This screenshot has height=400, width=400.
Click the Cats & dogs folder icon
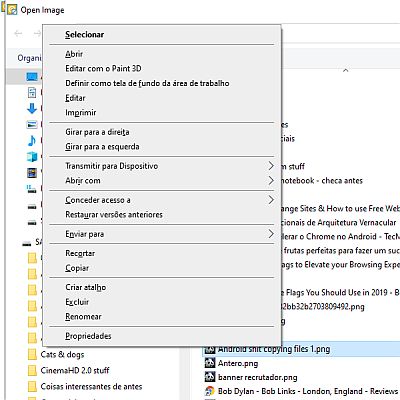32,354
